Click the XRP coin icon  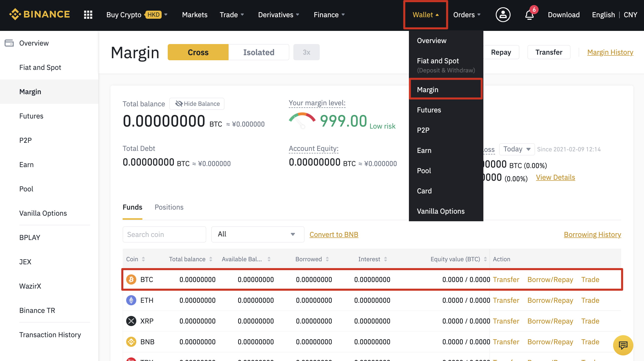coord(131,321)
